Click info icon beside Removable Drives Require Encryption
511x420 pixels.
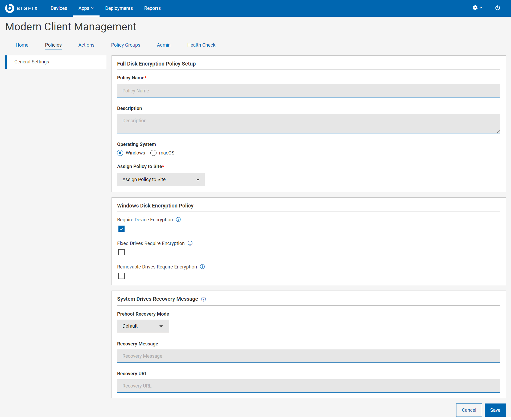pos(202,267)
